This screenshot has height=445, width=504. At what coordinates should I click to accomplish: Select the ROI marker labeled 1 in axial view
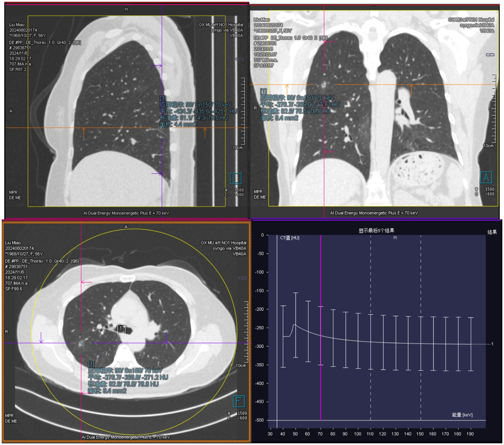point(121,329)
